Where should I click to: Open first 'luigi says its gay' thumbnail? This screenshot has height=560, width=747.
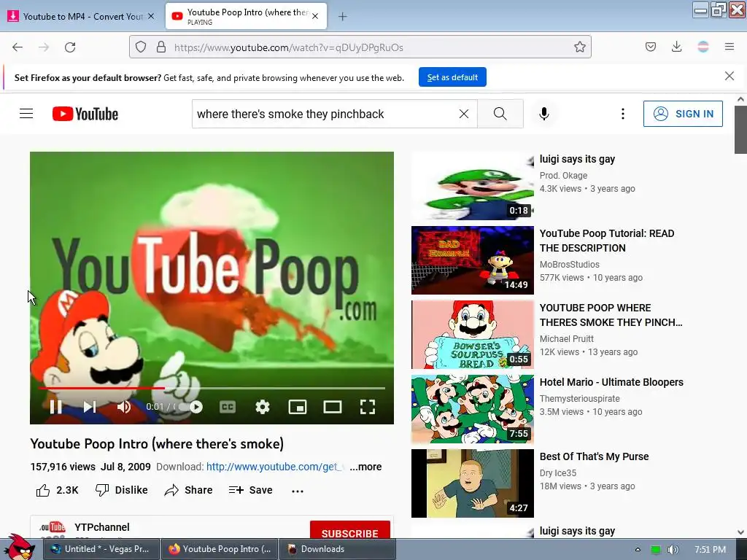(473, 186)
